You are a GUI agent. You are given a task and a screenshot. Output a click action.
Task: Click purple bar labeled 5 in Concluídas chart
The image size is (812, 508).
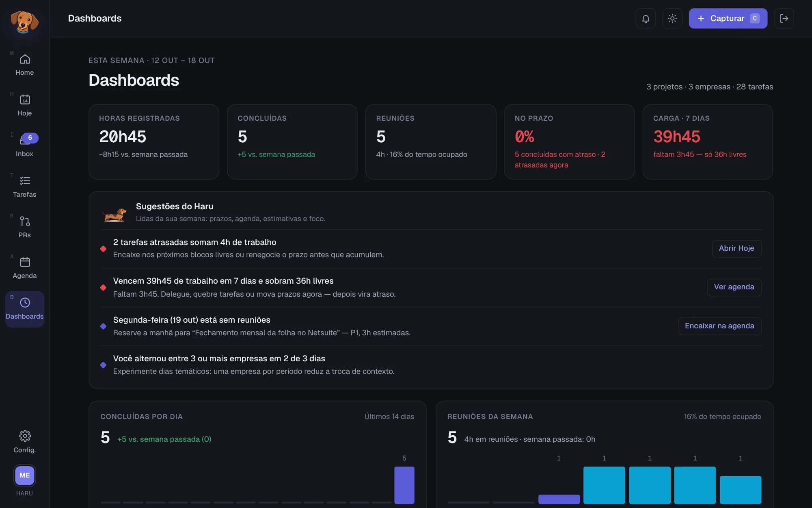404,485
